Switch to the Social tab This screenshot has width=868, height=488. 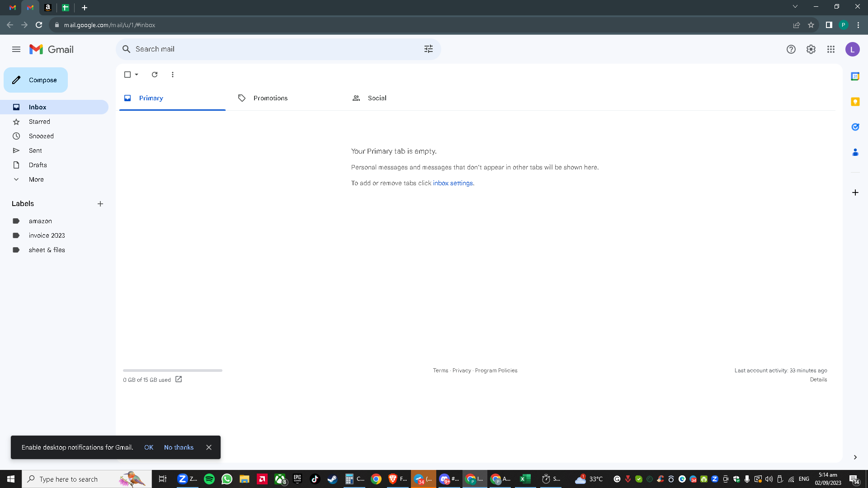tap(401, 98)
